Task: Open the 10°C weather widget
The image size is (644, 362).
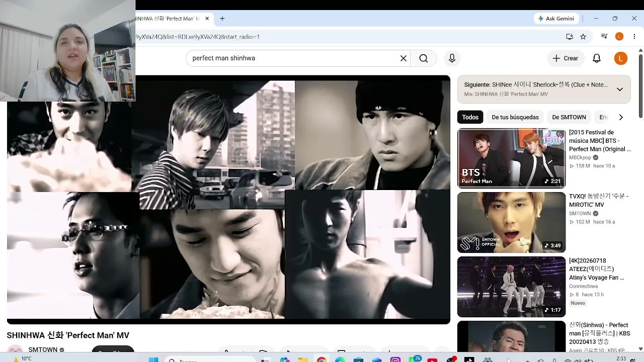Action: point(23,359)
